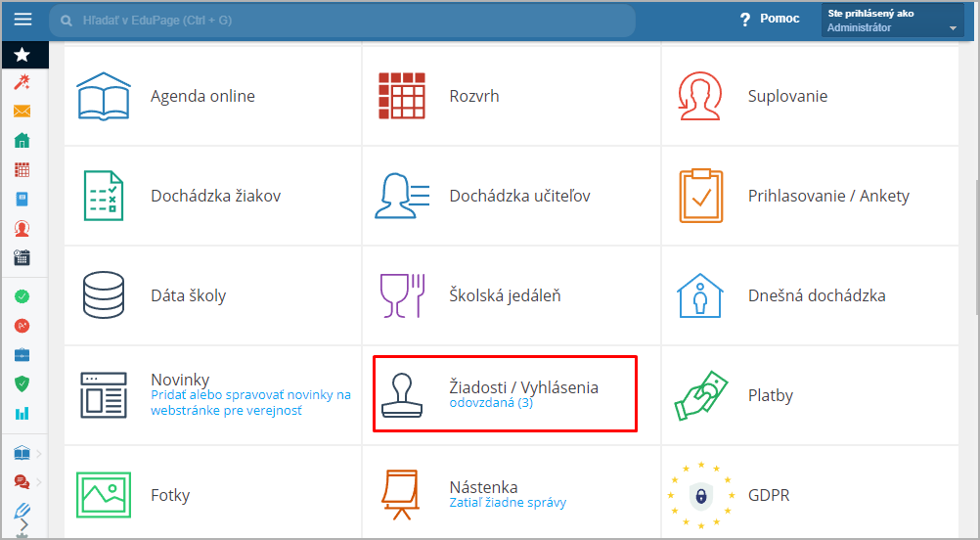Open Dochádzka učiteľov tile text
Viewport: 980px width, 540px height.
coord(520,196)
